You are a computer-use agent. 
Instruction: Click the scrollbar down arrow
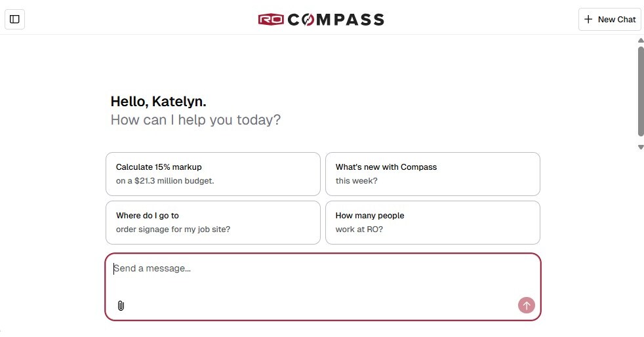641,147
